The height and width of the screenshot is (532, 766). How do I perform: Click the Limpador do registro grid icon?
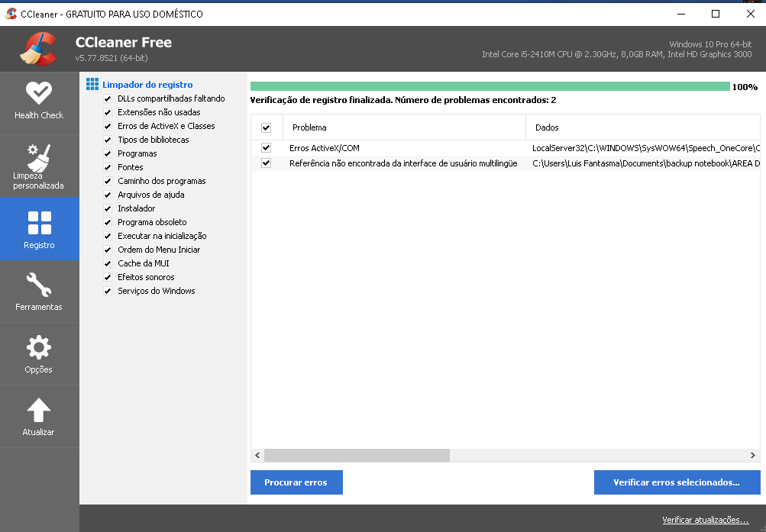tap(92, 85)
